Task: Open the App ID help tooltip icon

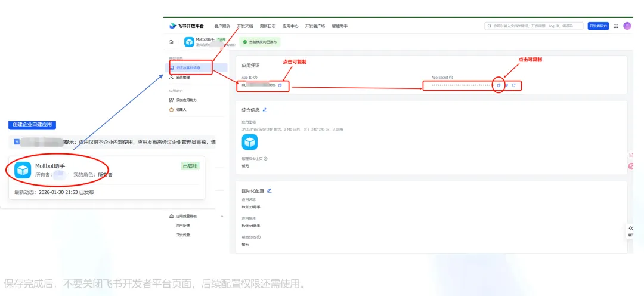Action: coord(255,78)
